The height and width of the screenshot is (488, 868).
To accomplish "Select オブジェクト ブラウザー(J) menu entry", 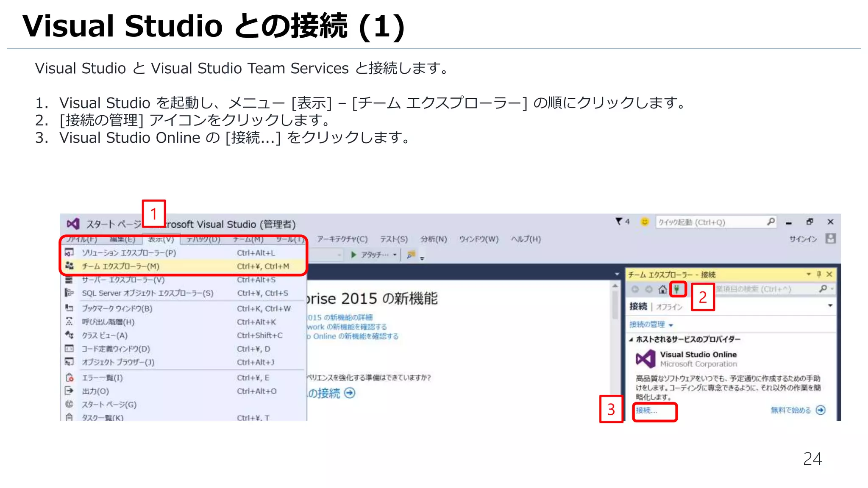I will (183, 362).
